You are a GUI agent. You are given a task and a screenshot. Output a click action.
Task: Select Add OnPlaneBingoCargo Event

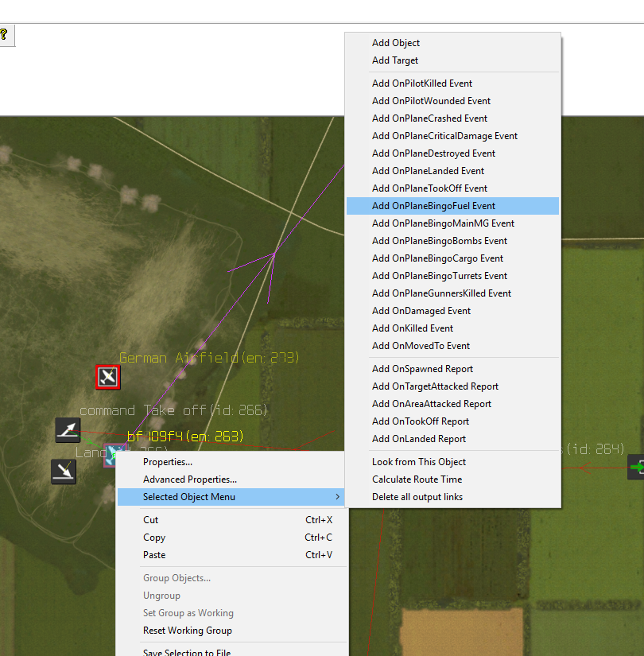[452, 258]
